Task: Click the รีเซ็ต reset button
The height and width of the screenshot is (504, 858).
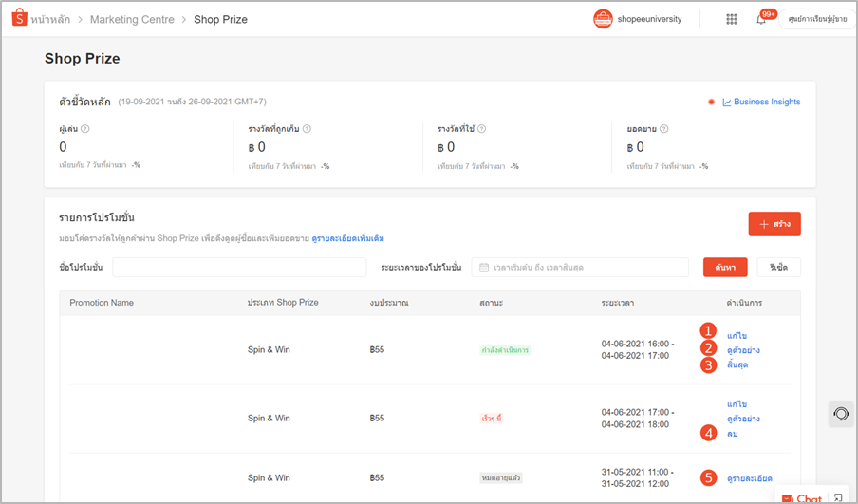Action: coord(778,267)
